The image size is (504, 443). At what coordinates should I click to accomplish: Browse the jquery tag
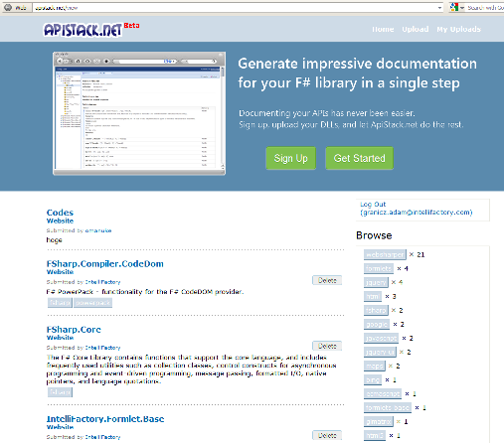[x=376, y=282]
